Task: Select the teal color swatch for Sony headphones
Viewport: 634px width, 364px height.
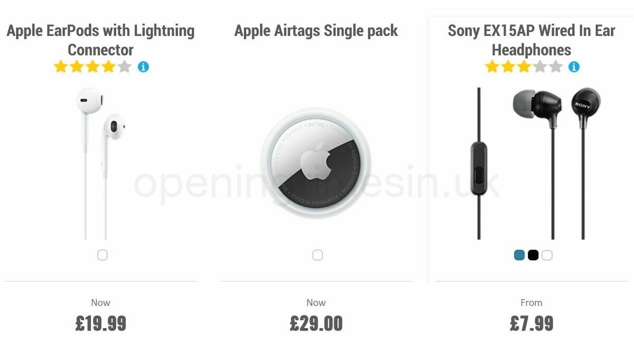Action: (518, 255)
